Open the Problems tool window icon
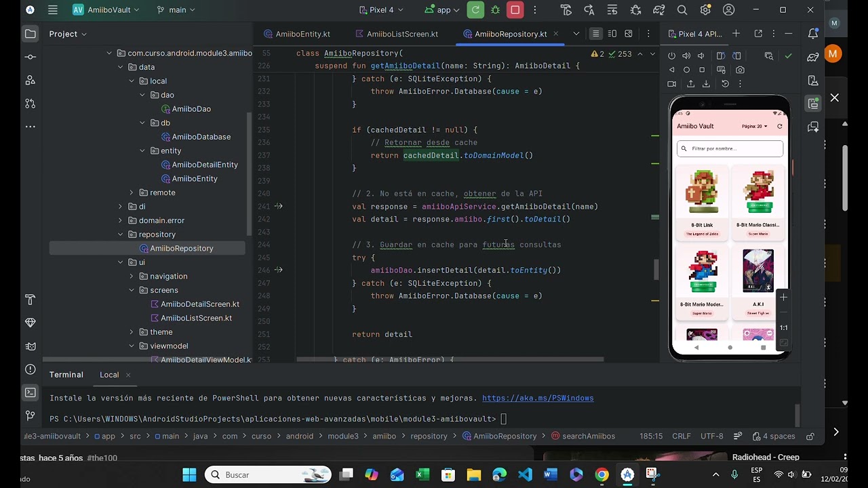 (30, 369)
